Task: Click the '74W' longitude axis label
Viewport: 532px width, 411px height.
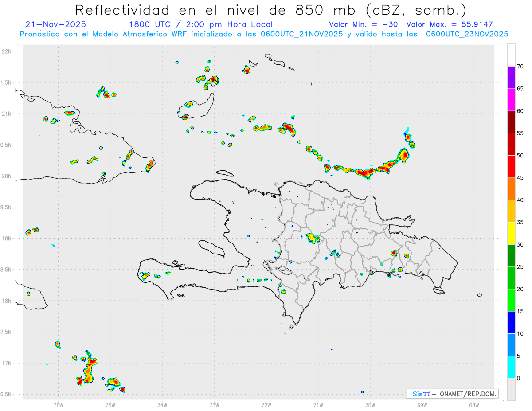Action: click(x=162, y=405)
